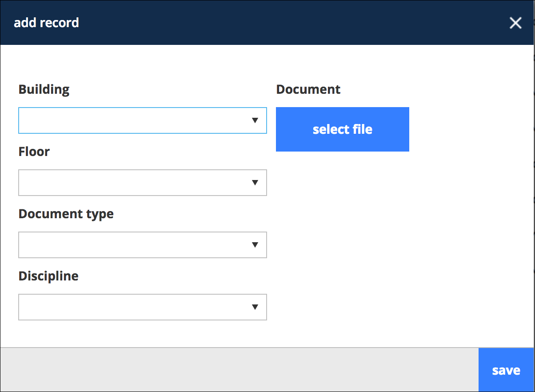Click the Document label
Viewport: 535px width, 392px height.
(x=308, y=89)
